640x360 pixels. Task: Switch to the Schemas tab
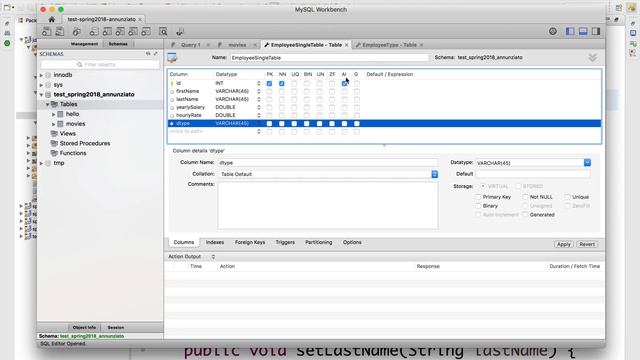coord(118,44)
